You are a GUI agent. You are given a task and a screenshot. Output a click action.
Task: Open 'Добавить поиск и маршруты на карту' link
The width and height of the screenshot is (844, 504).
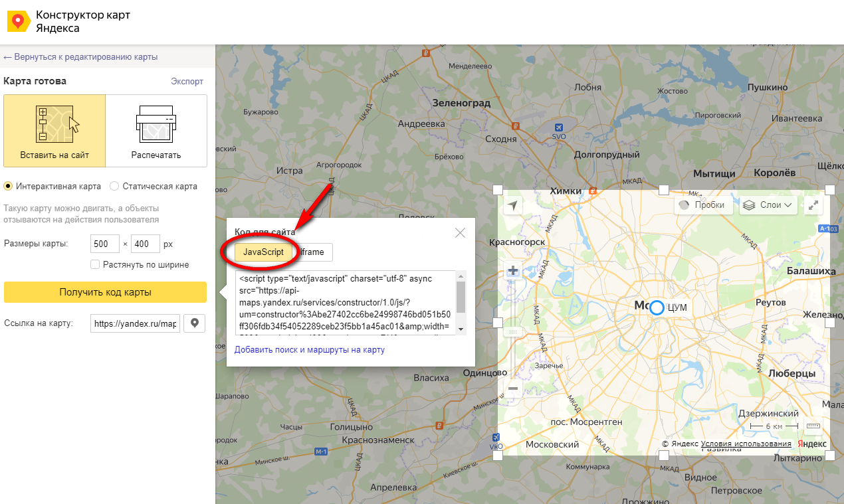[x=310, y=349]
